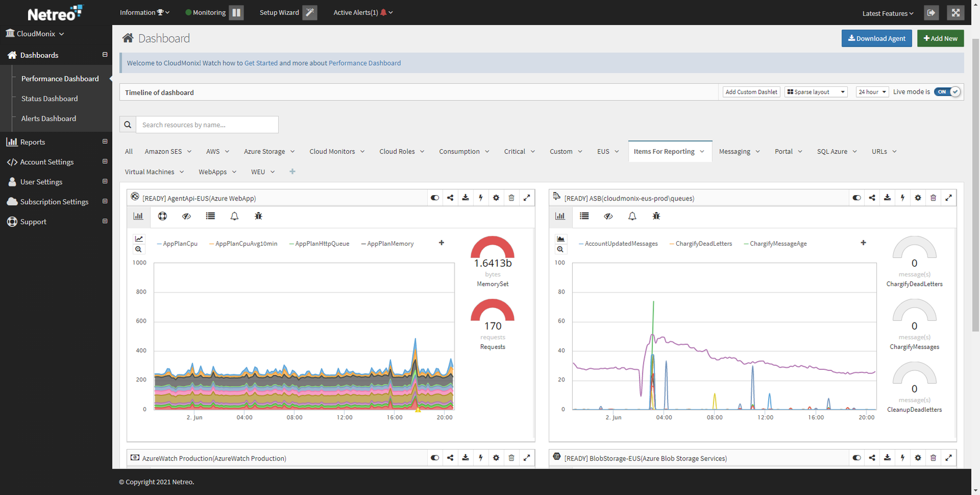Viewport: 980px width, 495px height.
Task: Zoom the AgentApi-EUS chart with the magnifier icon
Action: pyautogui.click(x=139, y=249)
